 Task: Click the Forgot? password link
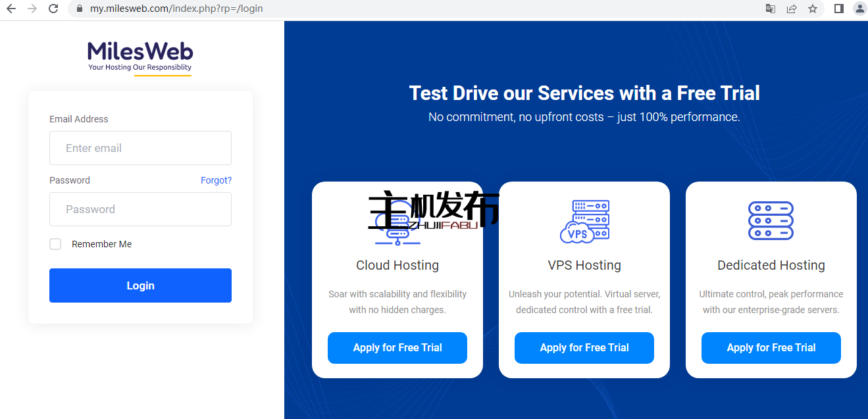(216, 180)
